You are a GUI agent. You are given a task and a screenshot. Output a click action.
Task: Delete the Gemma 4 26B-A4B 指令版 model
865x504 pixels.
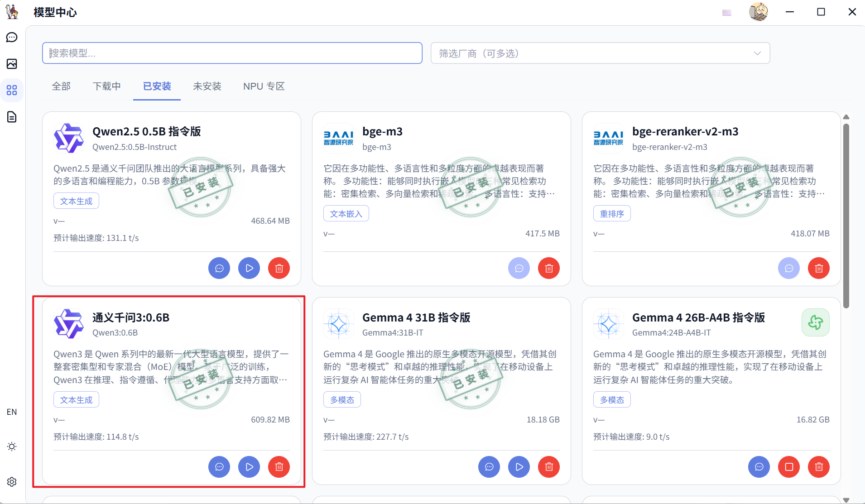819,467
